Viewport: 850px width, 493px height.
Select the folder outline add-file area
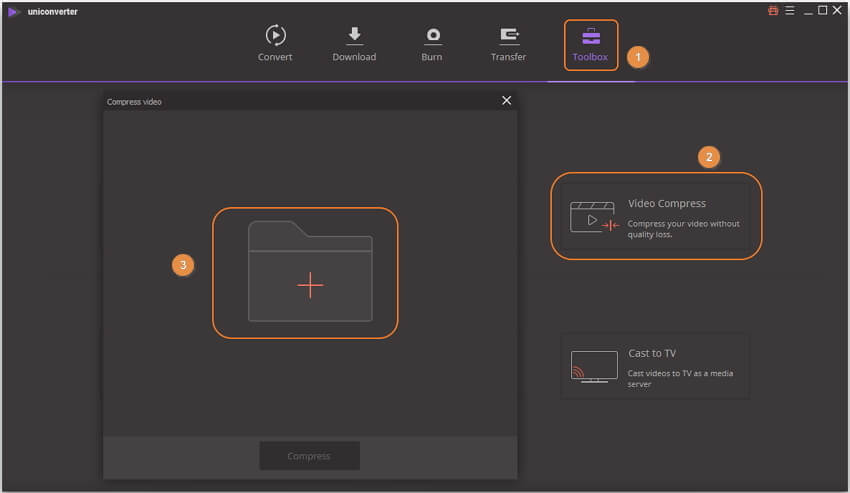[310, 271]
